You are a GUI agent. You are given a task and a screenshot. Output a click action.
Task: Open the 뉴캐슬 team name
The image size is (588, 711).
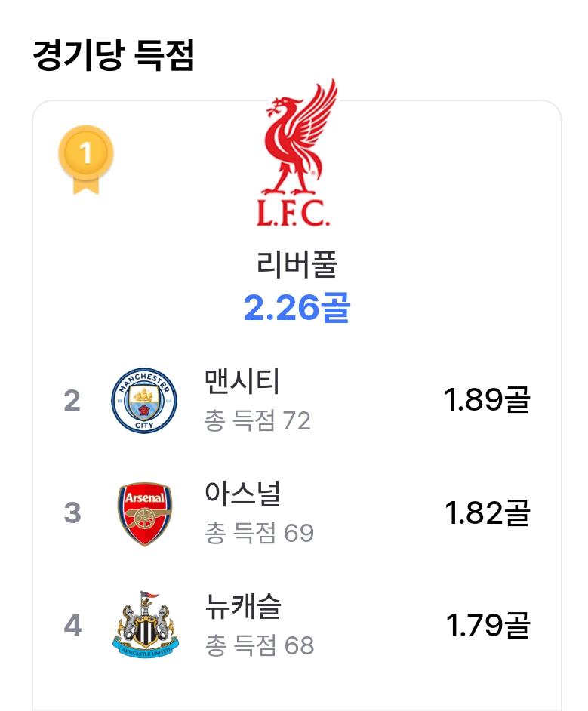tap(243, 606)
